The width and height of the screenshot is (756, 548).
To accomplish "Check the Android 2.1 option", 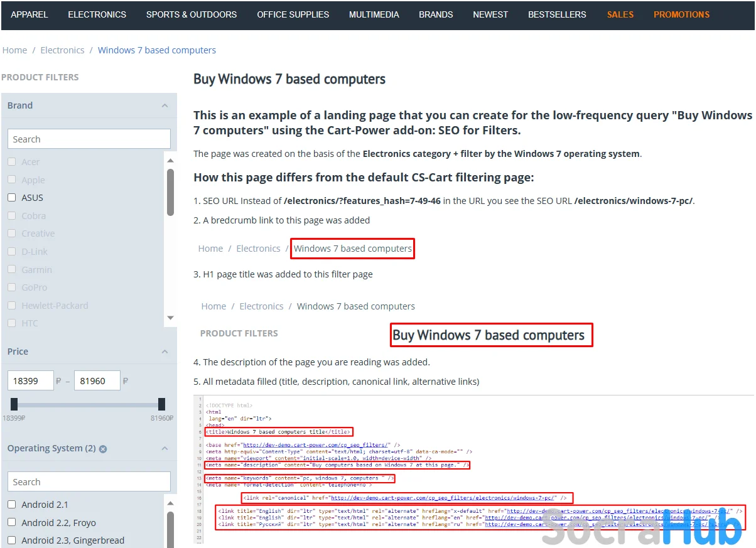I will (11, 505).
